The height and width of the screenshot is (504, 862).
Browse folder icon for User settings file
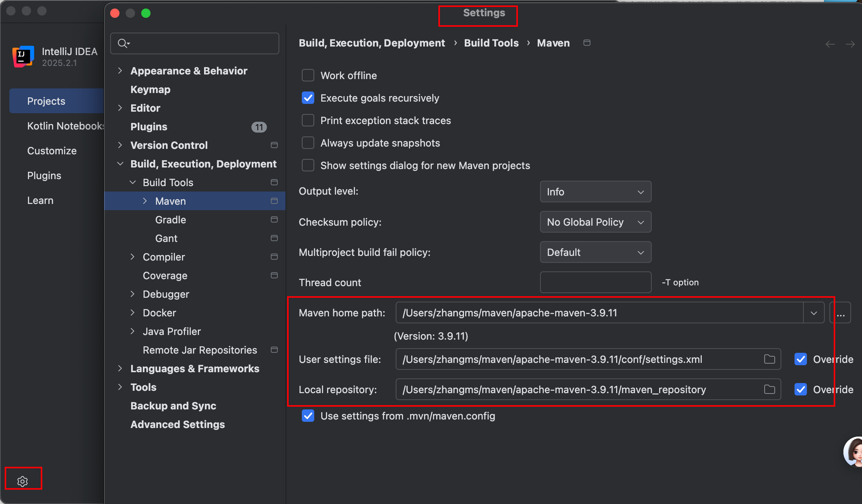pos(769,359)
